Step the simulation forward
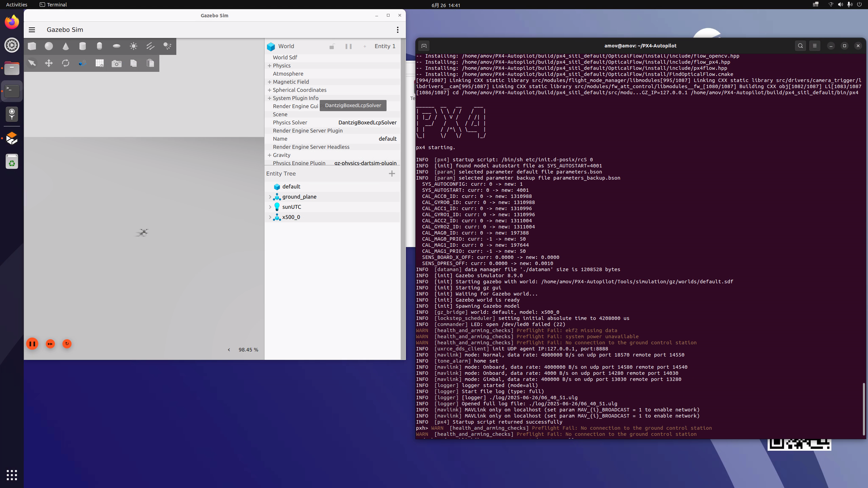Image resolution: width=868 pixels, height=488 pixels. 50,344
